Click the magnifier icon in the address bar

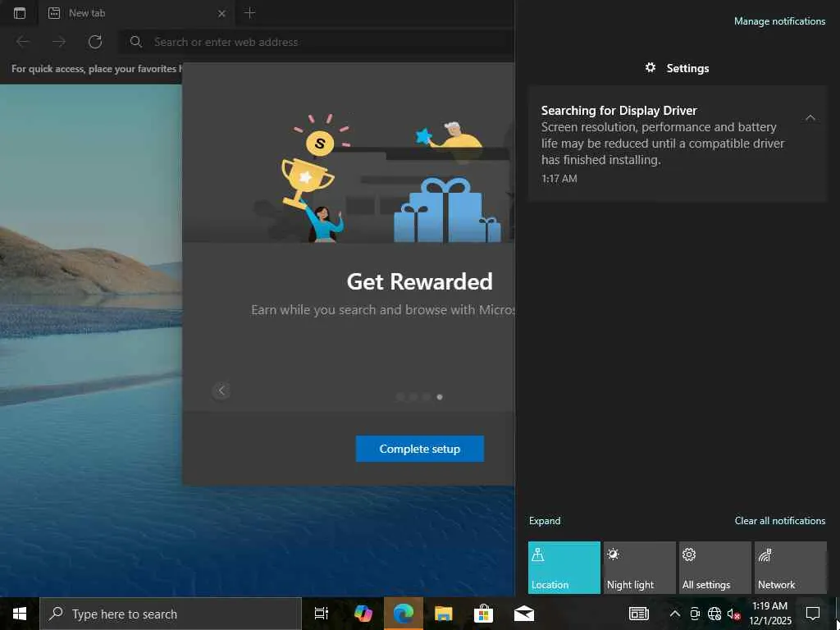point(135,42)
